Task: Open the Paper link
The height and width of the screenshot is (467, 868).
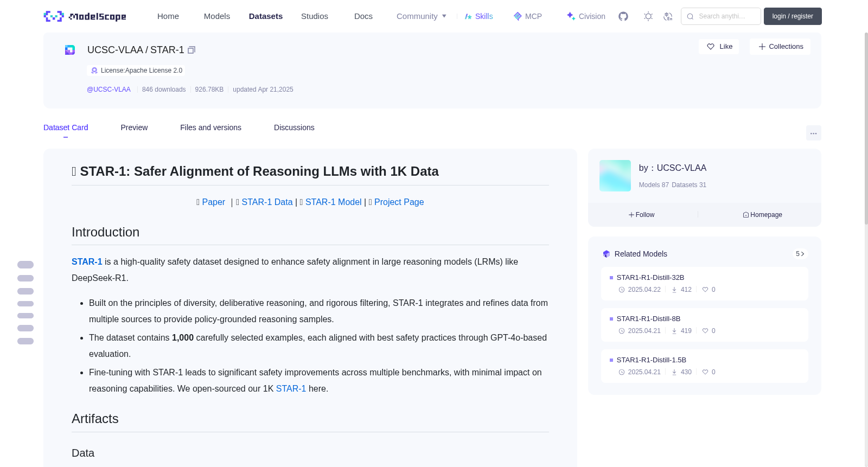Action: (x=213, y=202)
